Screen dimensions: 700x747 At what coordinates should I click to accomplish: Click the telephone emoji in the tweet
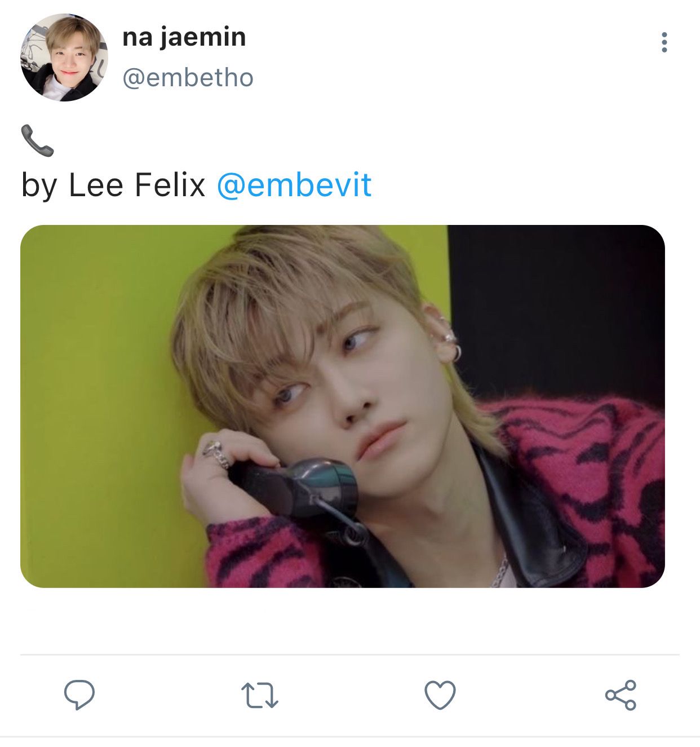[37, 141]
